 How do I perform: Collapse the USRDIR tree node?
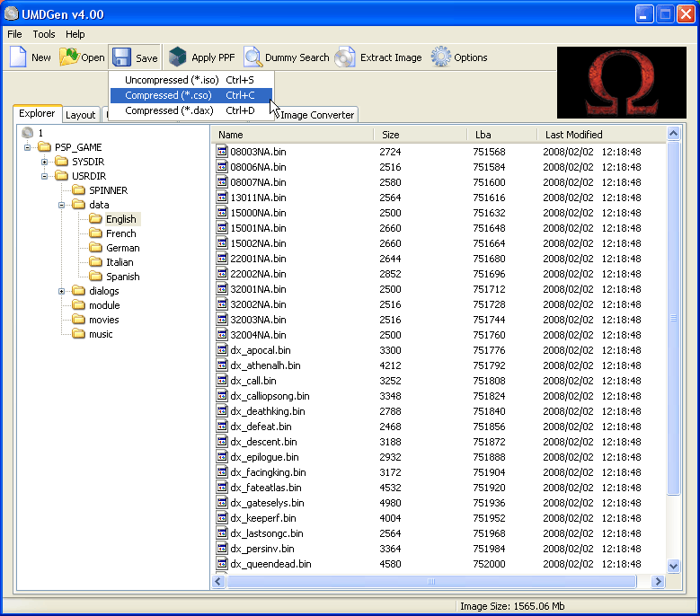44,176
